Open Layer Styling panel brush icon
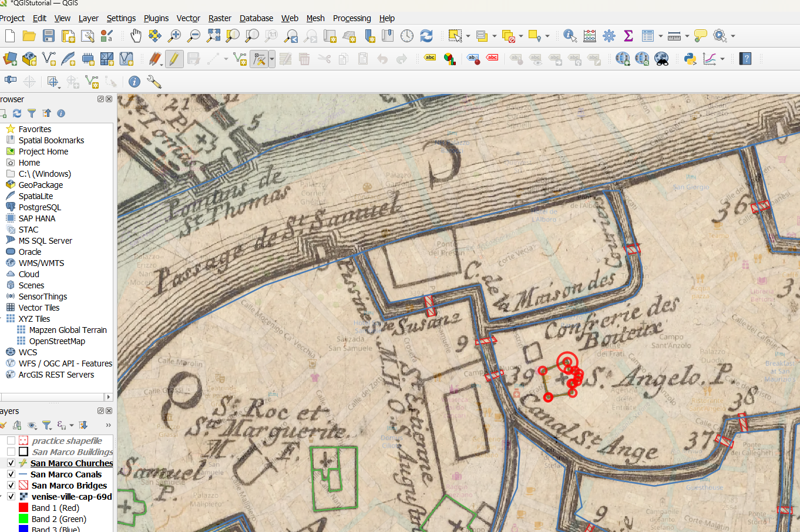 [3, 425]
